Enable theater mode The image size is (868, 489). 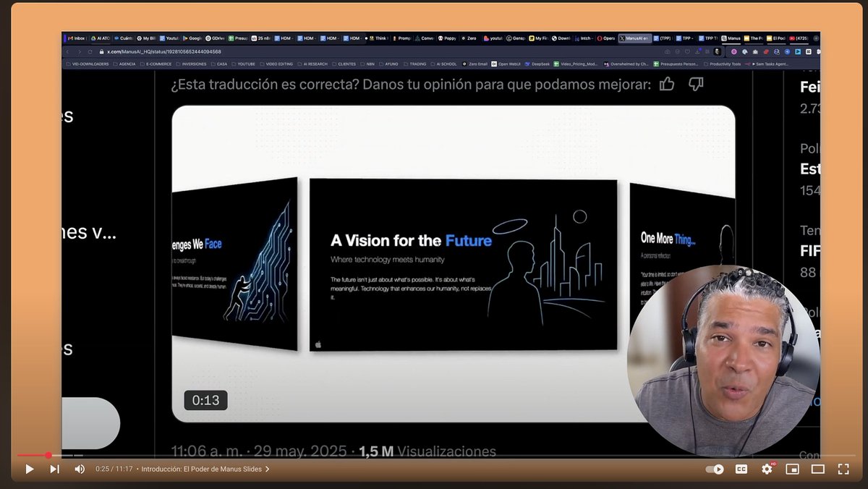click(818, 469)
